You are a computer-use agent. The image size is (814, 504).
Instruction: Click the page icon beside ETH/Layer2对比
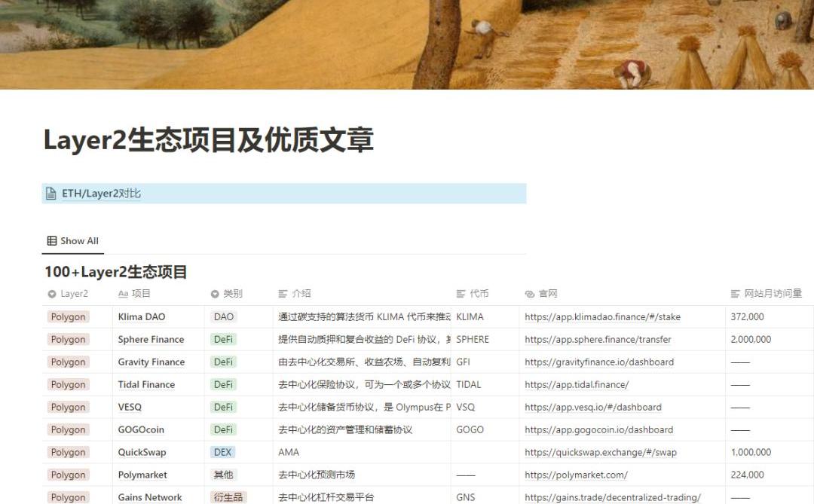[51, 194]
